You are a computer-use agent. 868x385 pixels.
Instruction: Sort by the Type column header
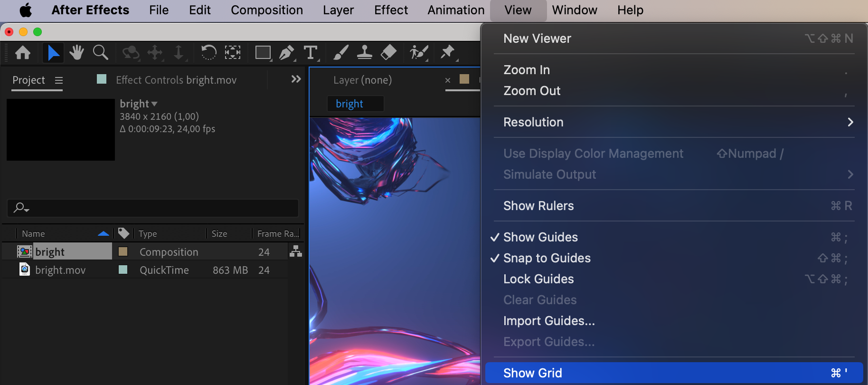pos(148,233)
